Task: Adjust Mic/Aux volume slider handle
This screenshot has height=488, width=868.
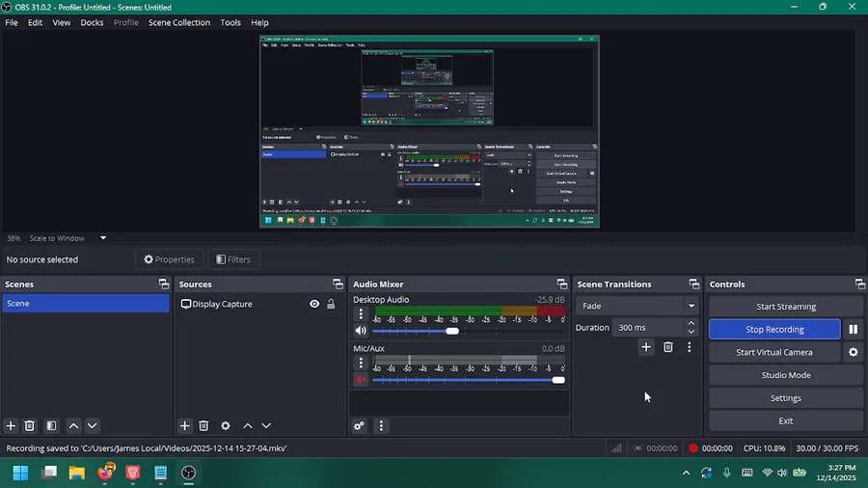Action: pos(558,380)
